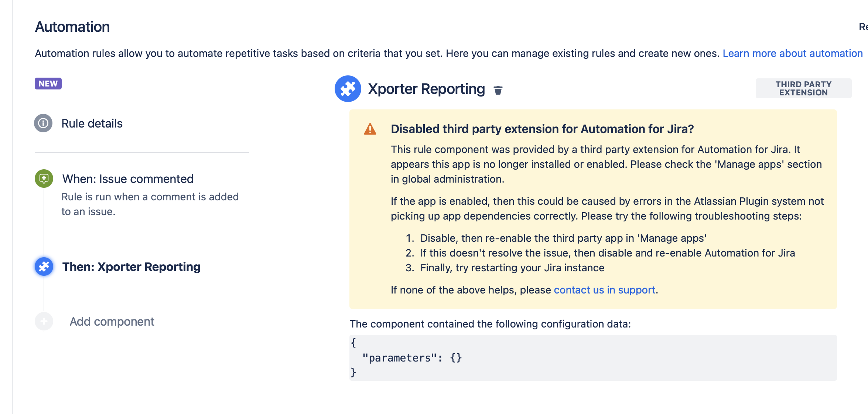
Task: Click the Automation page title
Action: 72,27
